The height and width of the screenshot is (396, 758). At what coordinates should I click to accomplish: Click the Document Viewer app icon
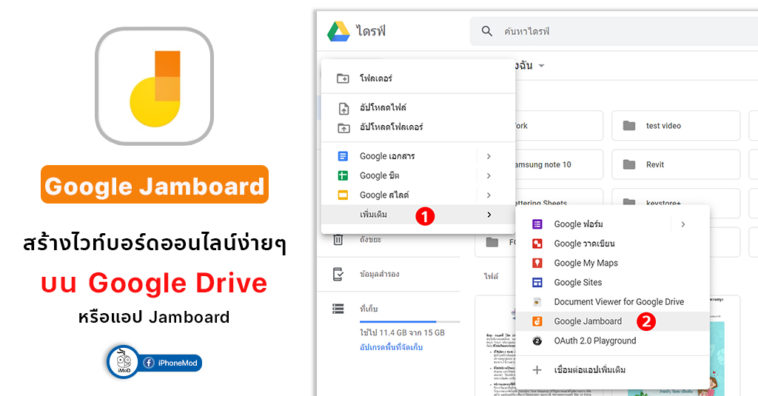(x=537, y=302)
